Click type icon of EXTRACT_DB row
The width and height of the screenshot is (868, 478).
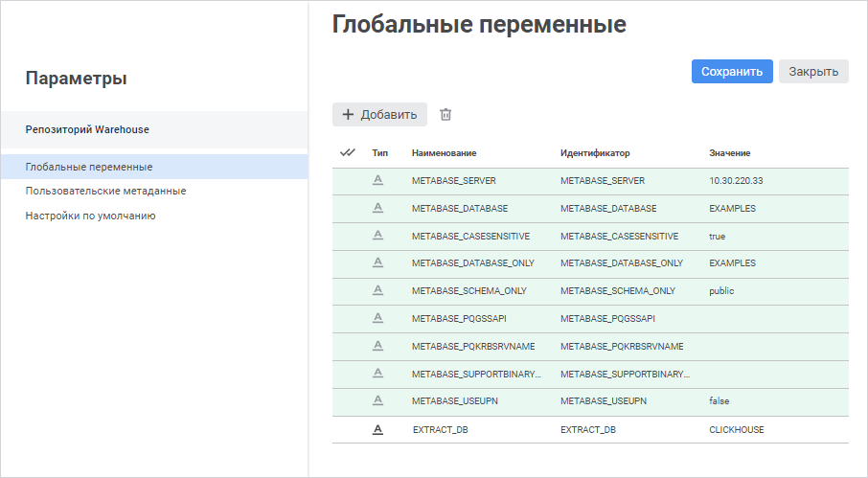378,430
